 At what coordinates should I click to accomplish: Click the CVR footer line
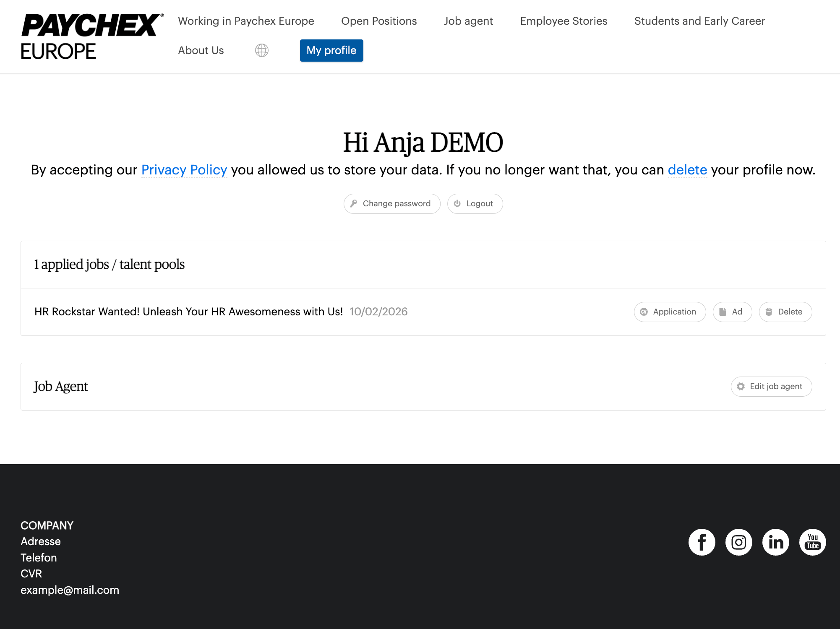click(31, 574)
